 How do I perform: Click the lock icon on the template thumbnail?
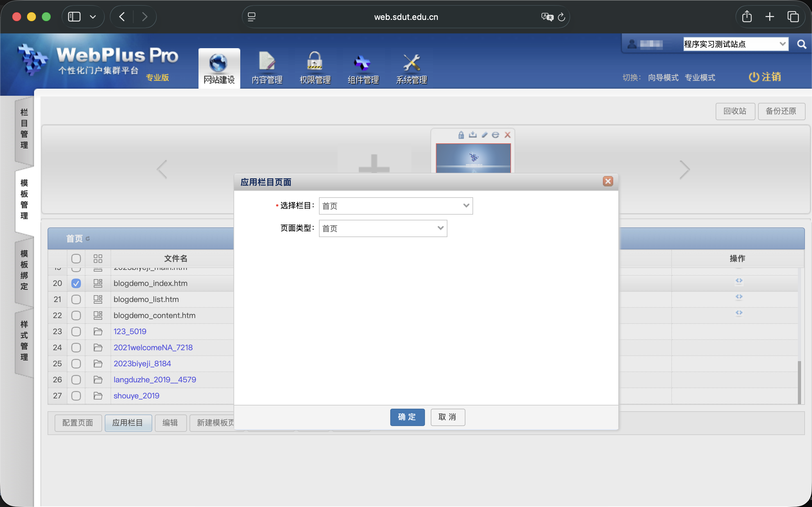point(461,135)
